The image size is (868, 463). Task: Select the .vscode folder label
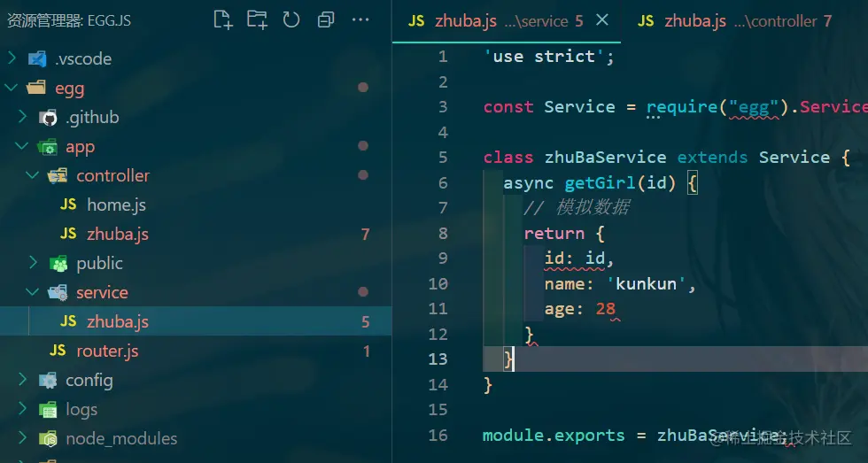83,58
